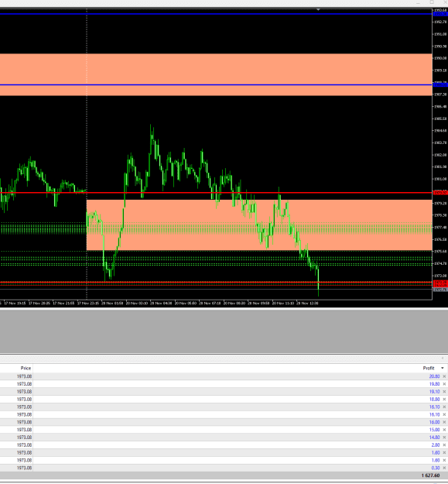Viewport: 448px width, 484px height.
Task: Close the position with profit 0.30
Action: point(444,468)
